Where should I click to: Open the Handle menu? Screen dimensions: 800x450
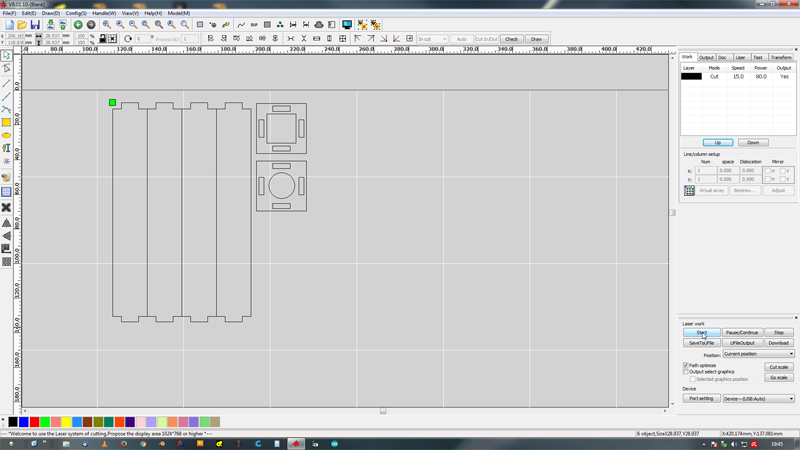(x=104, y=13)
